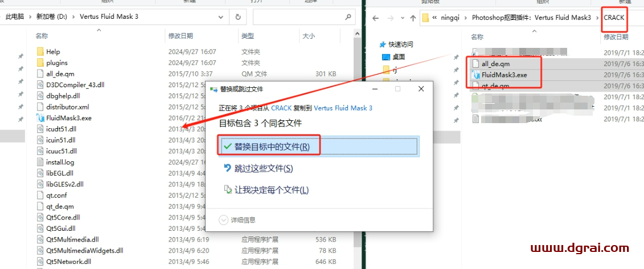Go forward in right explorer window
This screenshot has height=269, width=644.
[x=391, y=18]
